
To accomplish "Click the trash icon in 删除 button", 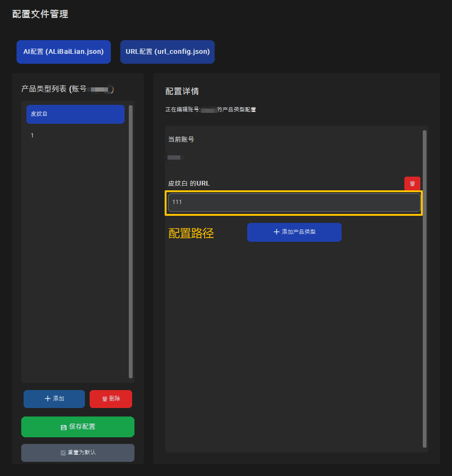I will (105, 399).
